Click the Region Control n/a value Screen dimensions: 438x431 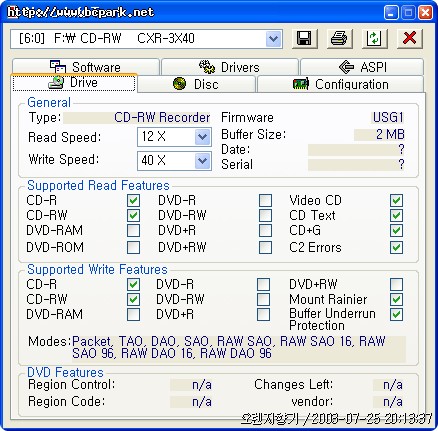(x=191, y=385)
